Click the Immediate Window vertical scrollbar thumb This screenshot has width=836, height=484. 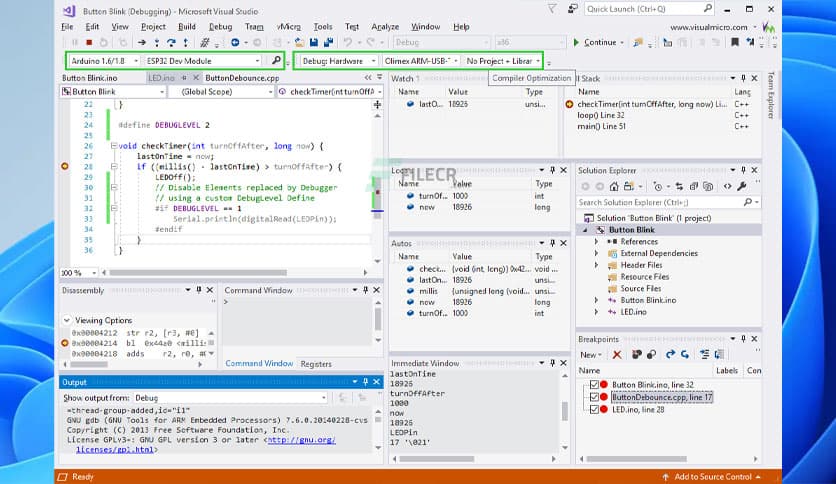pos(565,411)
